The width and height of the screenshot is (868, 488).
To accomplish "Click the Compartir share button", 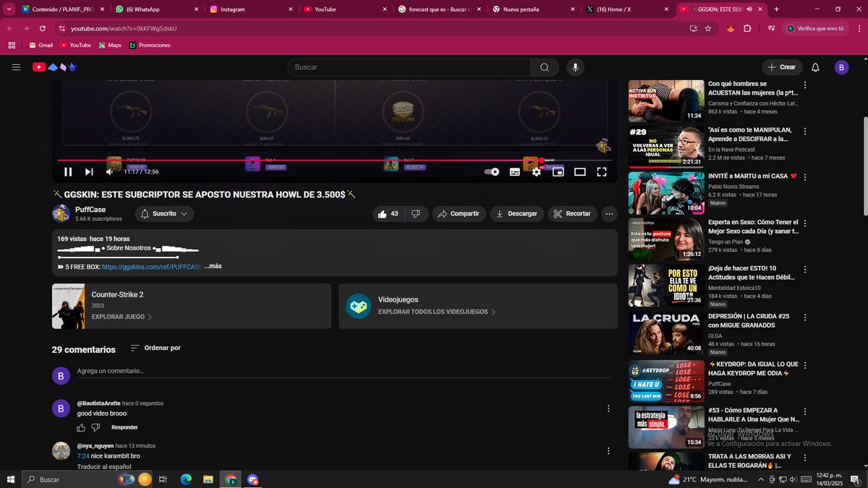I will pos(459,214).
